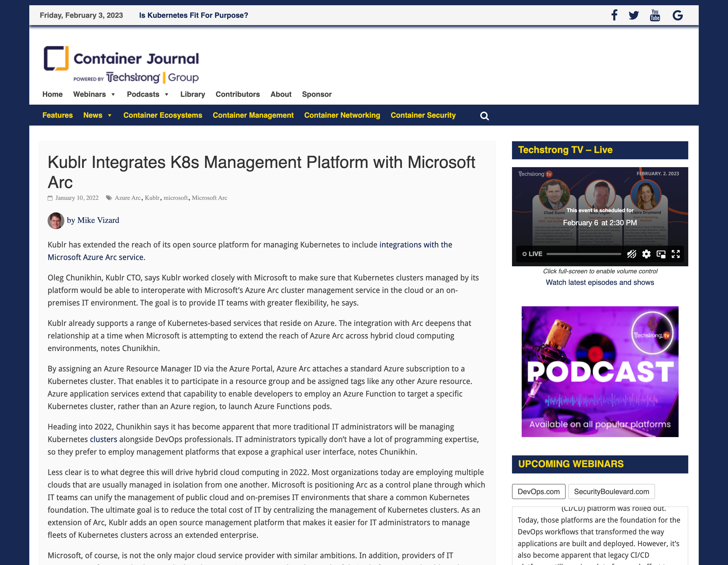Open the About menu item
Screen dimensions: 728x565
pyautogui.click(x=281, y=94)
